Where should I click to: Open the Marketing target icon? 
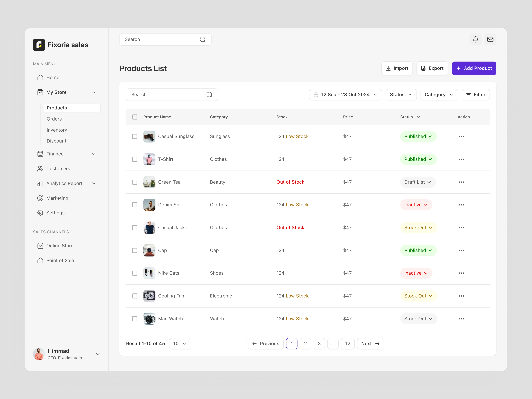40,198
